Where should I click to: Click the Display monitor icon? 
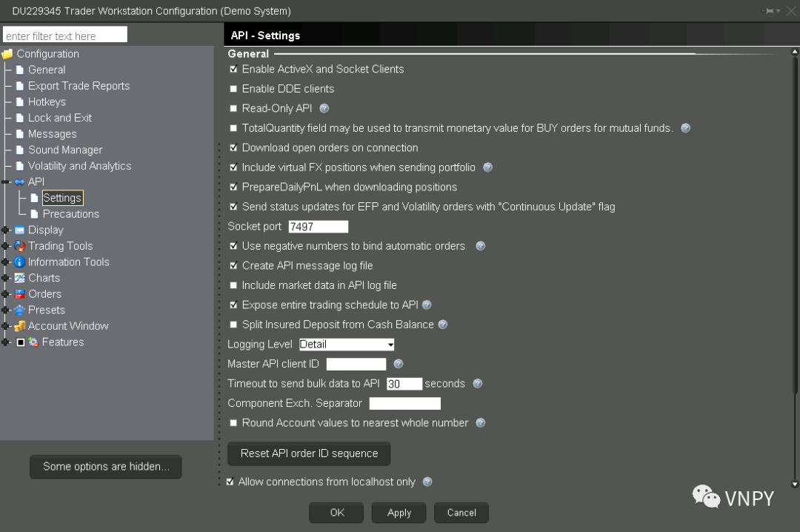[19, 230]
